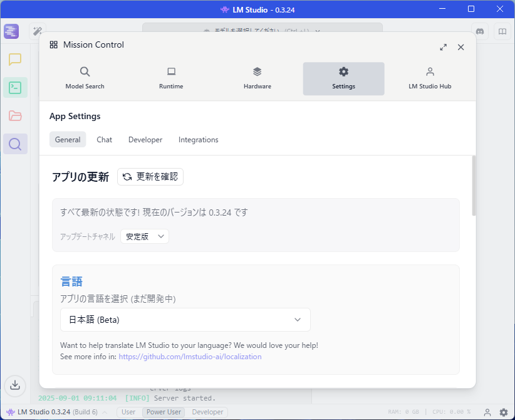Close the Mission Control dialog
515x420 pixels.
coord(461,47)
